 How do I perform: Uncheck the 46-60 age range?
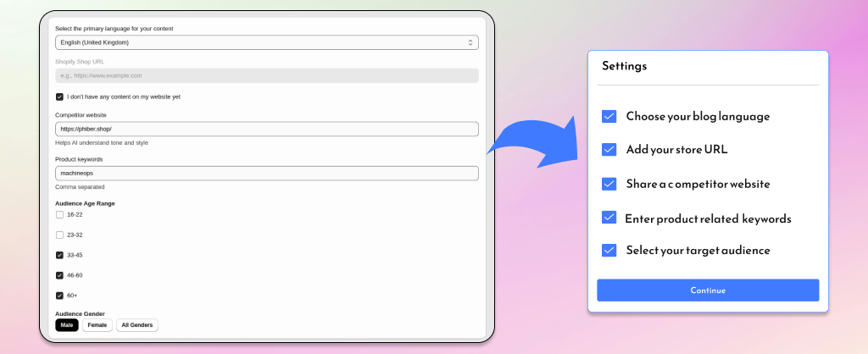59,275
